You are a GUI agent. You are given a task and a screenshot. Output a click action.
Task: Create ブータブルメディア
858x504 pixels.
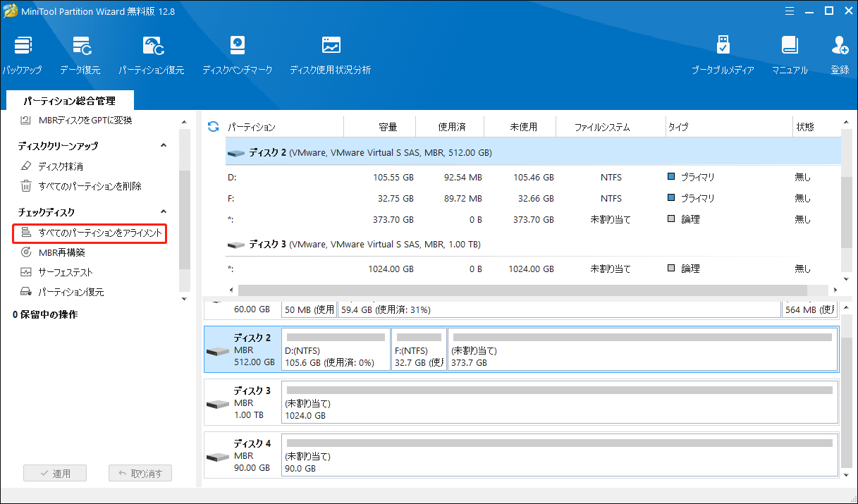tap(723, 55)
